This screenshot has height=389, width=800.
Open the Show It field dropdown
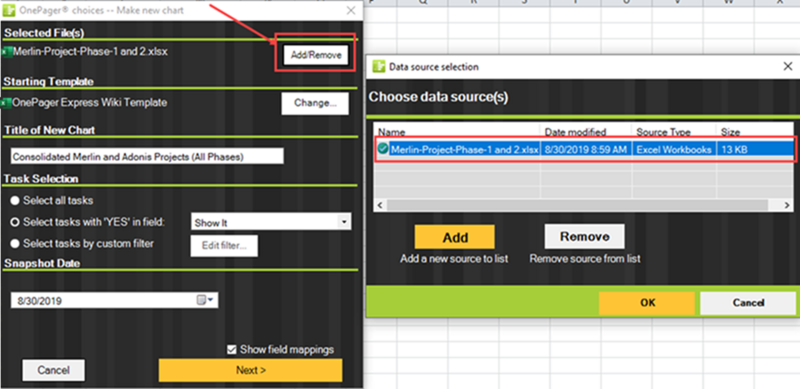(344, 222)
